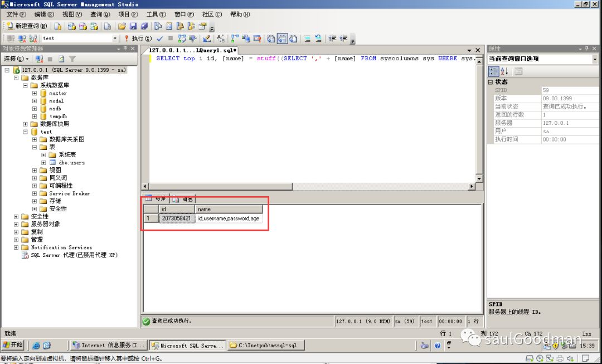The height and width of the screenshot is (364, 602).
Task: Open the Properties Window toolbar icon
Action: 202,26
